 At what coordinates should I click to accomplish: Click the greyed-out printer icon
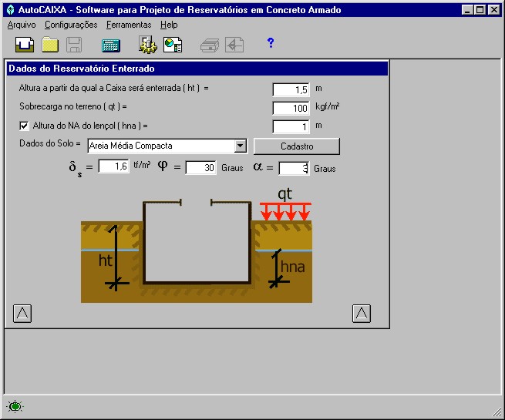pos(210,45)
